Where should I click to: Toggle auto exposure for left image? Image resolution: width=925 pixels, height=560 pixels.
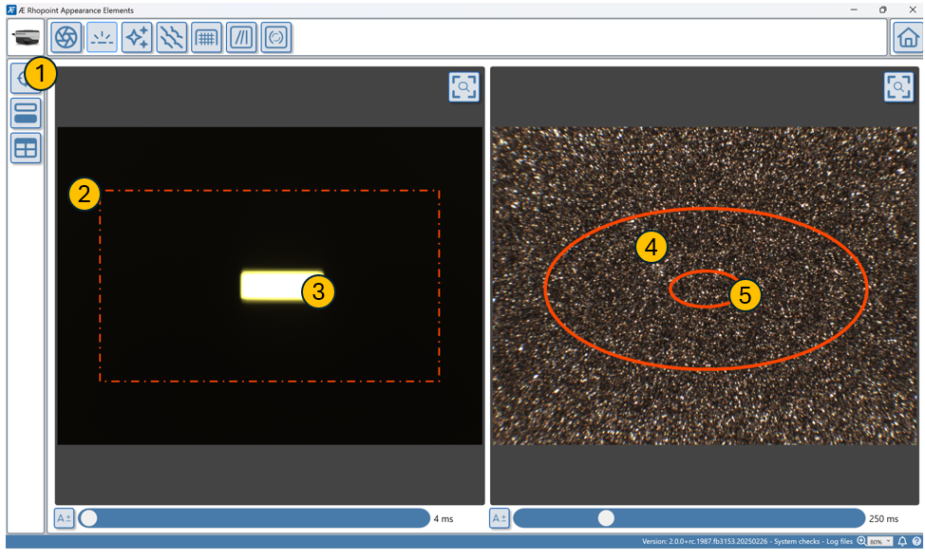click(64, 518)
